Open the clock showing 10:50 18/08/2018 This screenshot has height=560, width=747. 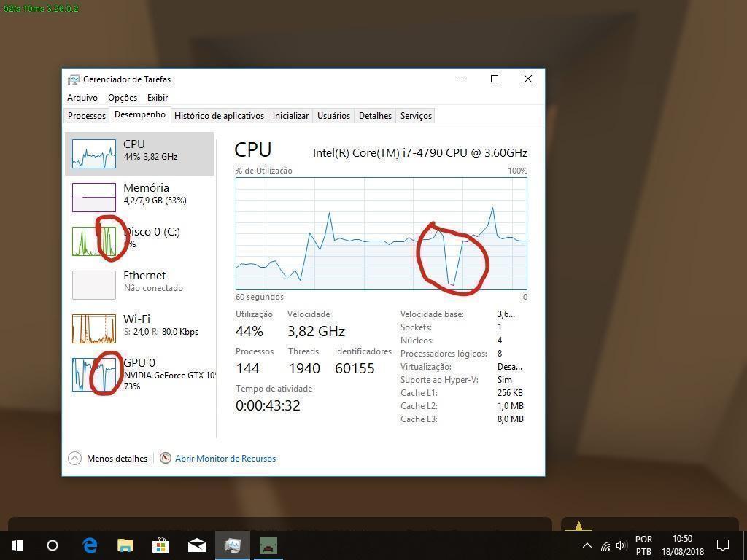683,545
